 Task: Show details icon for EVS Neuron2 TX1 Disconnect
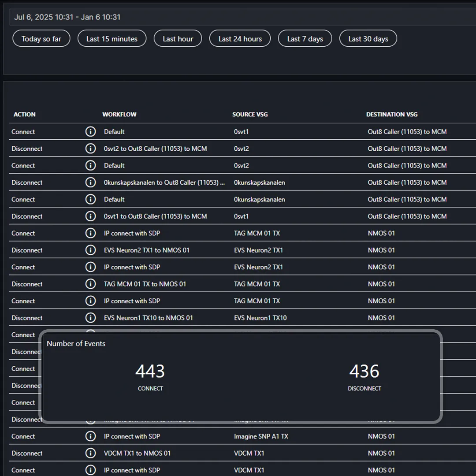tap(90, 250)
